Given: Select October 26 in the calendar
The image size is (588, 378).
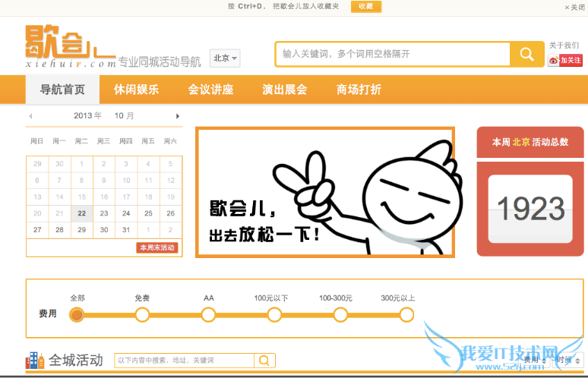Looking at the screenshot, I should tap(171, 213).
